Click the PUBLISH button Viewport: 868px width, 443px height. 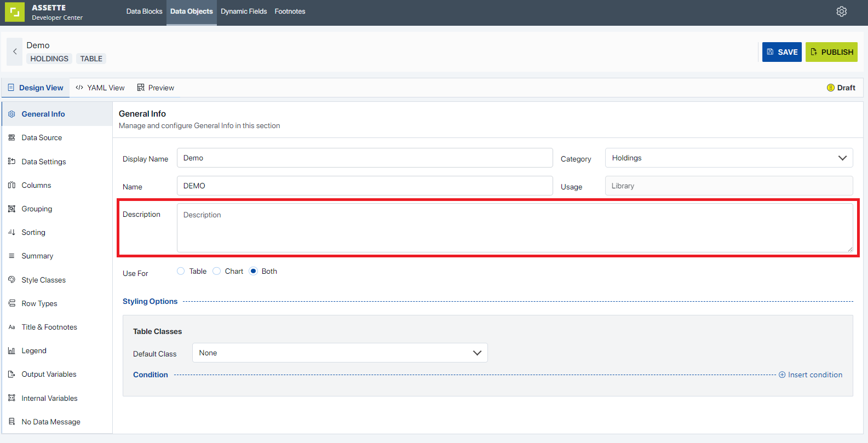831,52
